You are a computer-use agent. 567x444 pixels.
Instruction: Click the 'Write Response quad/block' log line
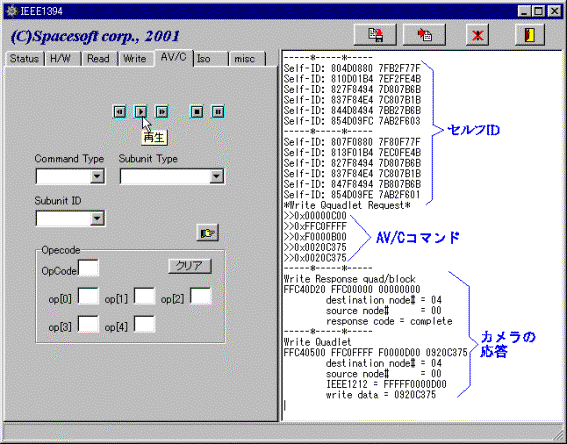tap(350, 279)
